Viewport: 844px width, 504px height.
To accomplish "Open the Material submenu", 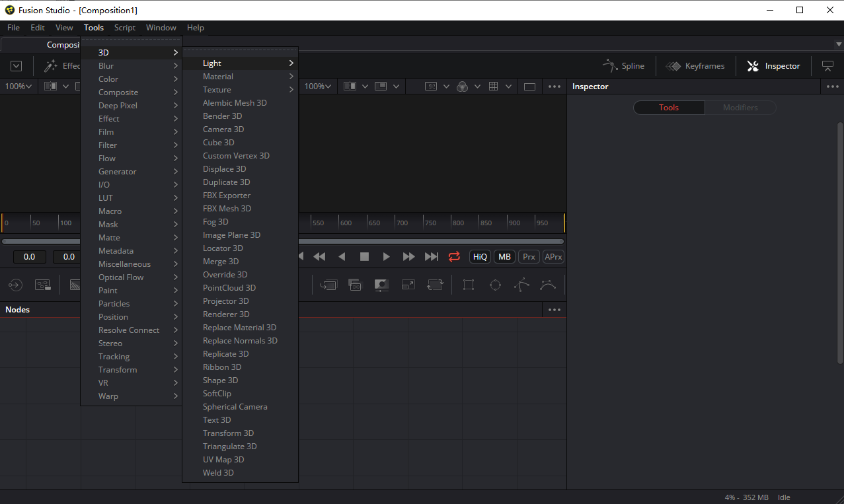I will point(241,77).
